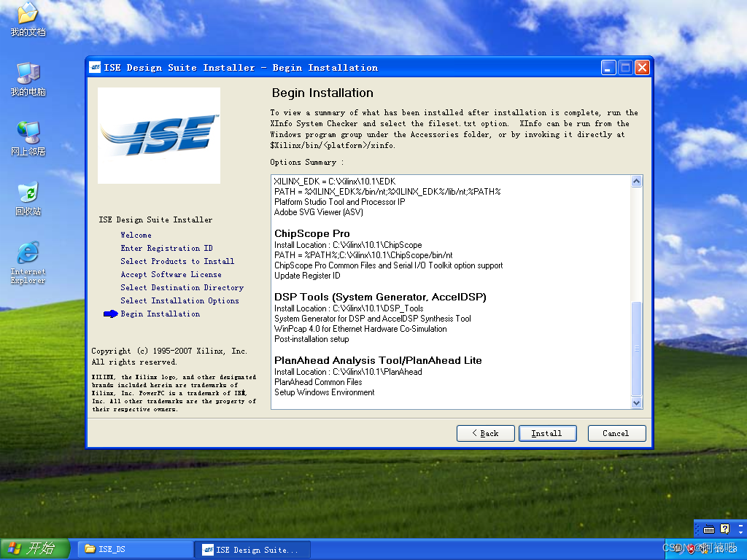Click Post-installation setup line

(311, 338)
